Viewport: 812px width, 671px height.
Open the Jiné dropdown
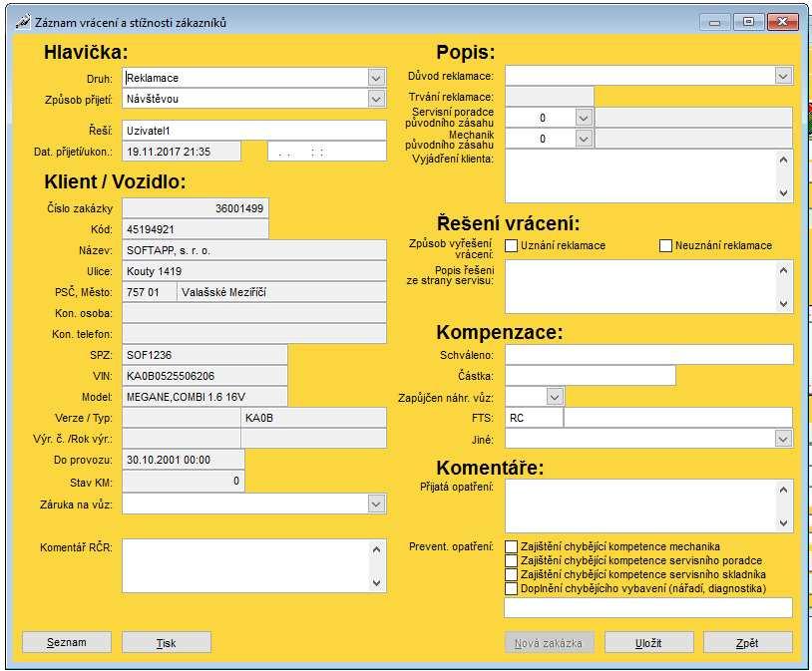point(783,439)
